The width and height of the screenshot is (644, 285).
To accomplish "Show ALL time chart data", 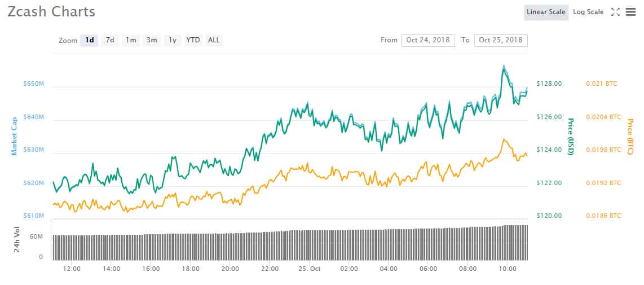I will coord(214,40).
